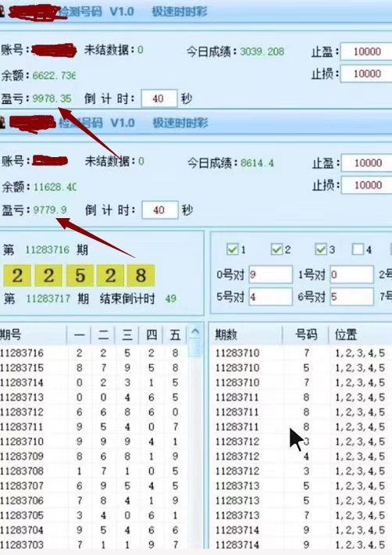Click the 0号对 input containing 9
This screenshot has width=392, height=555.
point(271,274)
